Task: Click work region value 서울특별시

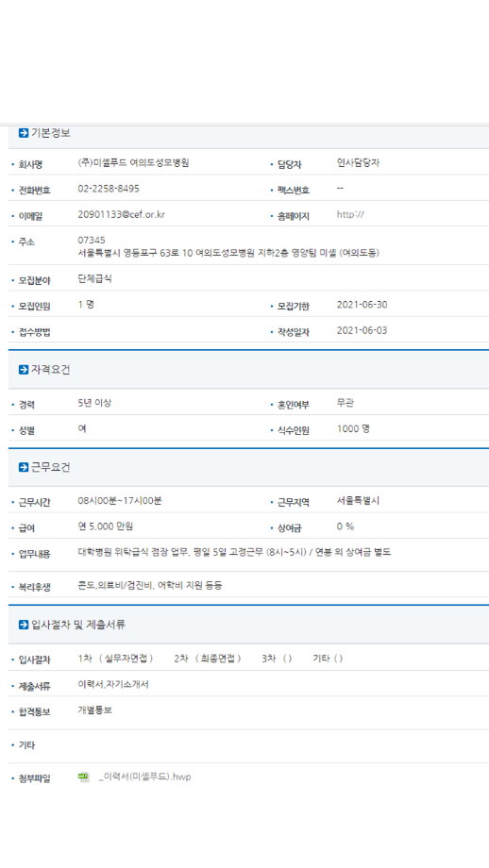Action: pyautogui.click(x=358, y=501)
